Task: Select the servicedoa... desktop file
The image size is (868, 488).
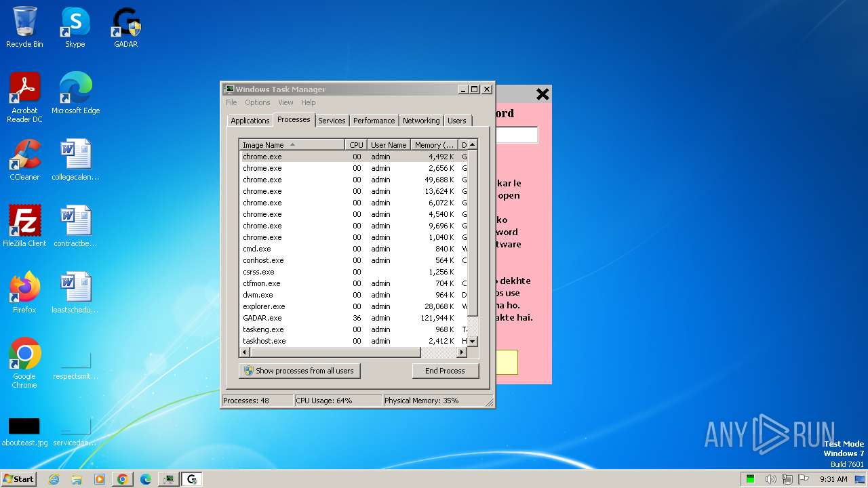Action: [x=75, y=431]
